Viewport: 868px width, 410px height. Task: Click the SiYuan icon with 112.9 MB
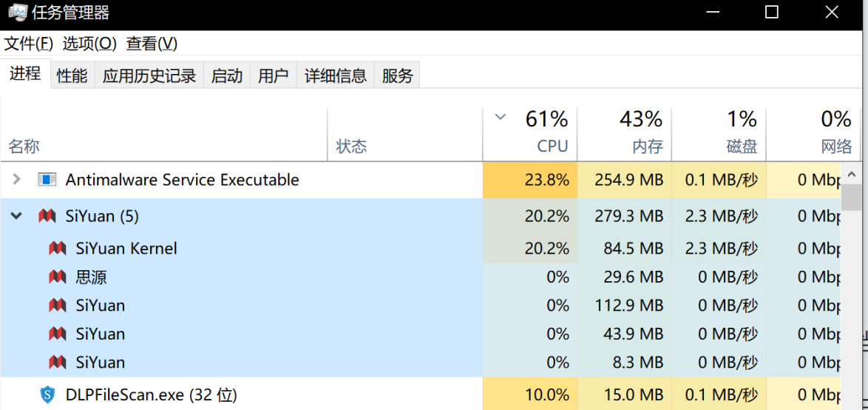coord(58,306)
